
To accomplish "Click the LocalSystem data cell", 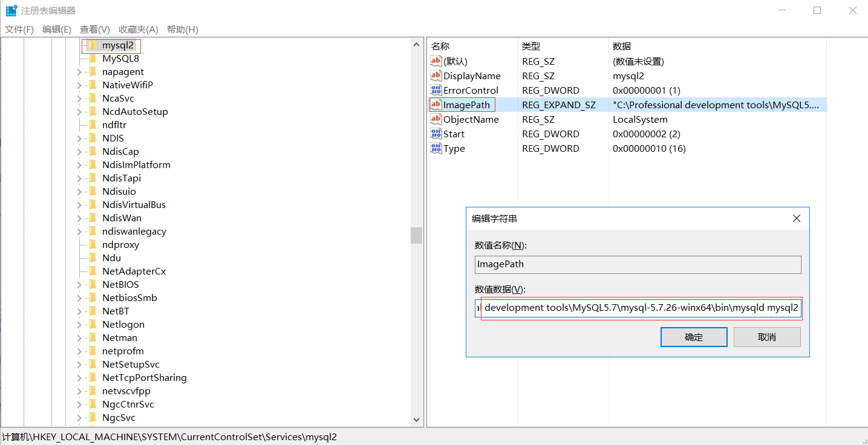I will (640, 119).
